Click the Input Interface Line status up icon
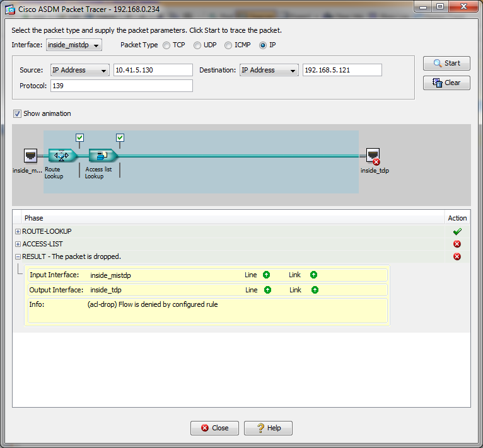Screen dimensions: 483x448 (x=267, y=275)
